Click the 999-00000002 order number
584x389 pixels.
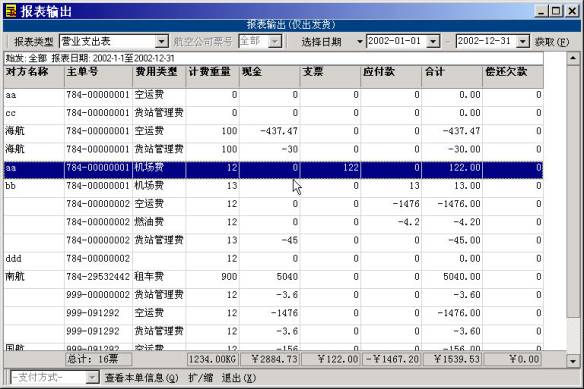point(98,295)
